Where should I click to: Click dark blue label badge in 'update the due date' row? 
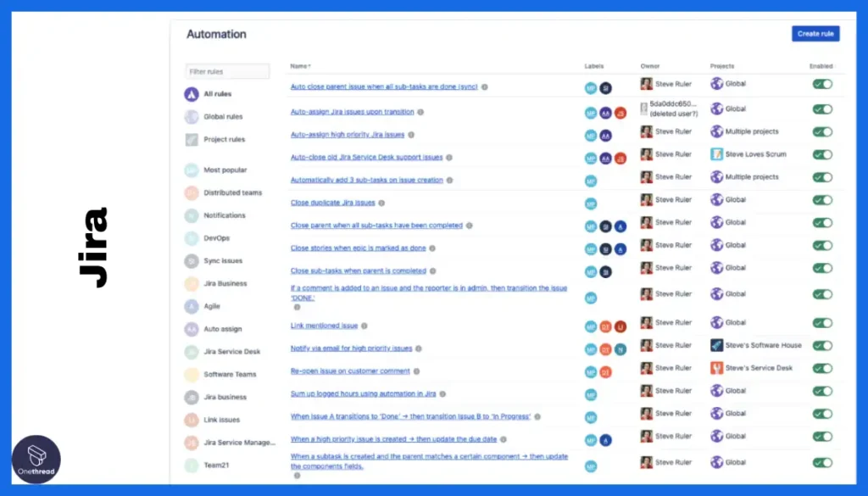605,440
